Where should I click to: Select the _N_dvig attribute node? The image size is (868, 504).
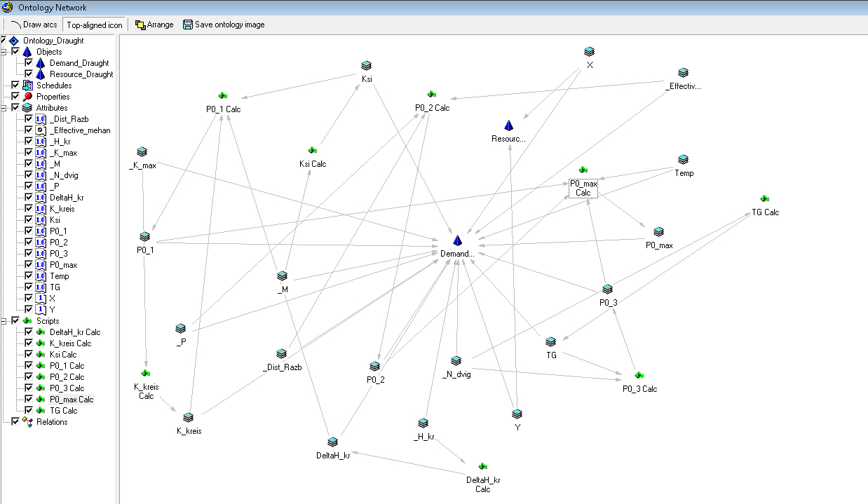tap(456, 361)
